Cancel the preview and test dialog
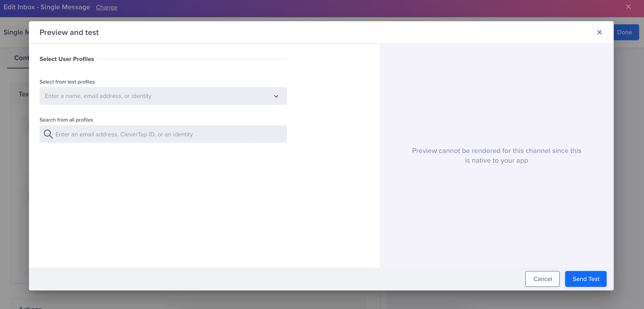This screenshot has height=309, width=644. (543, 279)
